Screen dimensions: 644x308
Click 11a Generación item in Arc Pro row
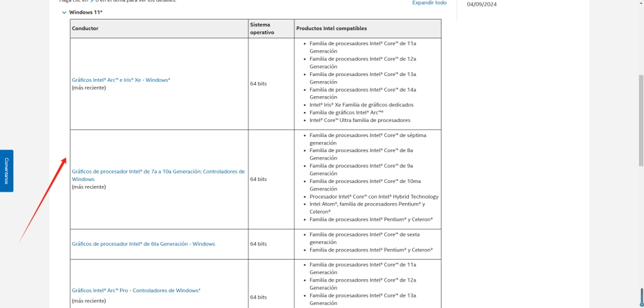pos(363,268)
